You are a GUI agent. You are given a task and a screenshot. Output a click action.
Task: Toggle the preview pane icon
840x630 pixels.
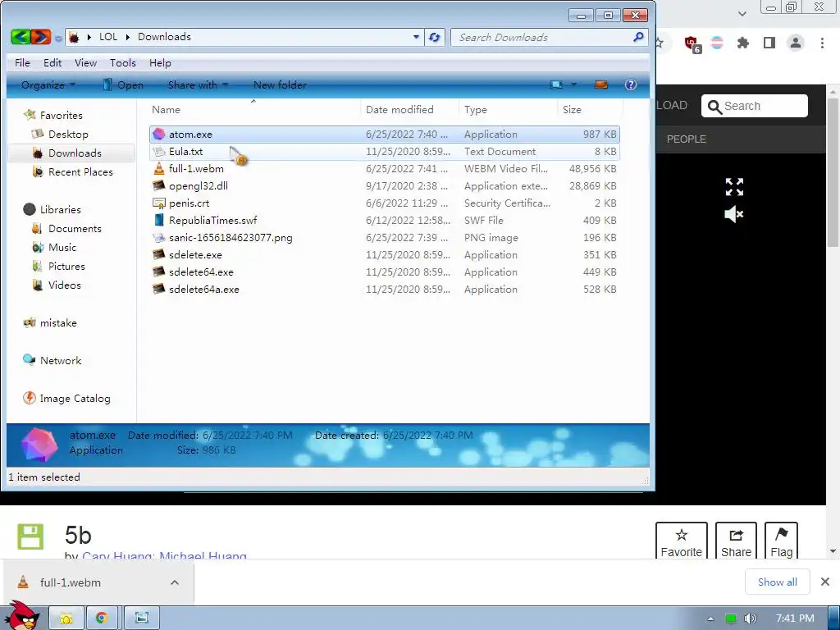(x=601, y=84)
